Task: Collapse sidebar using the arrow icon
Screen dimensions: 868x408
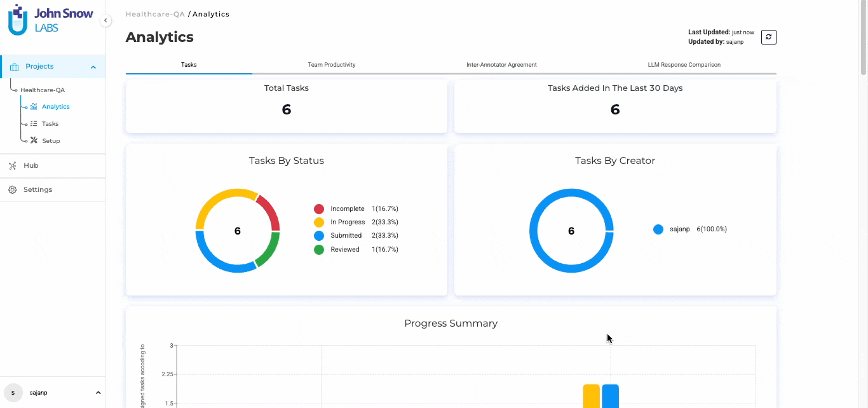Action: pyautogui.click(x=105, y=21)
